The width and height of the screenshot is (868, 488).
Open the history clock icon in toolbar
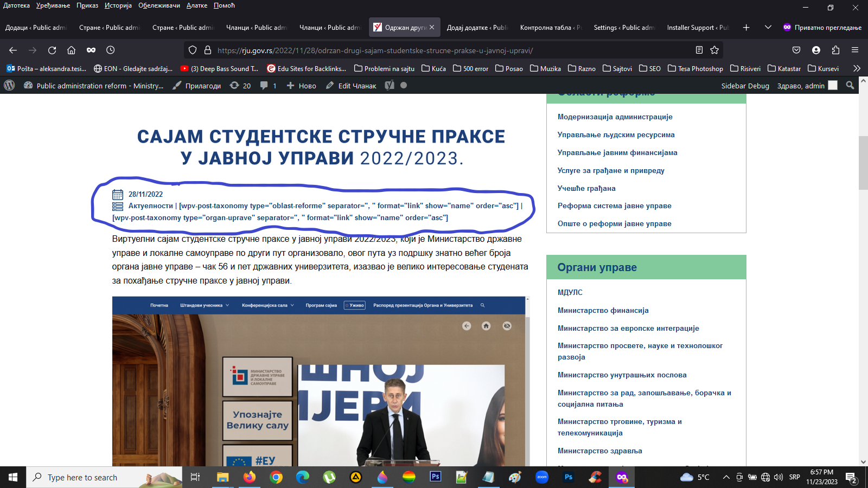(110, 50)
